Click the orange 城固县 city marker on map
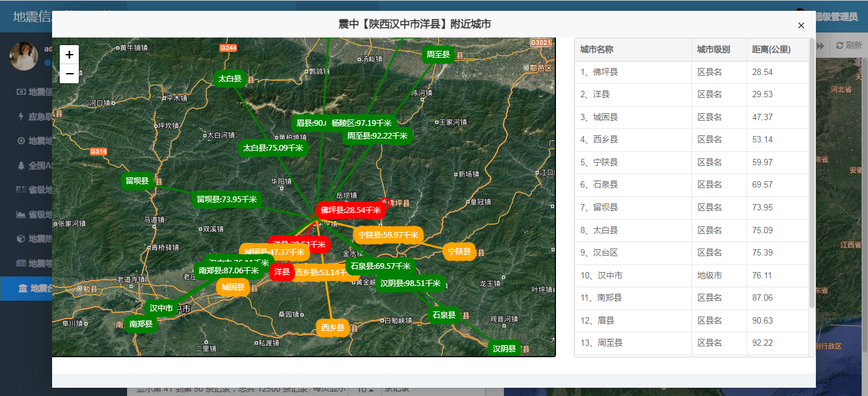 point(233,287)
